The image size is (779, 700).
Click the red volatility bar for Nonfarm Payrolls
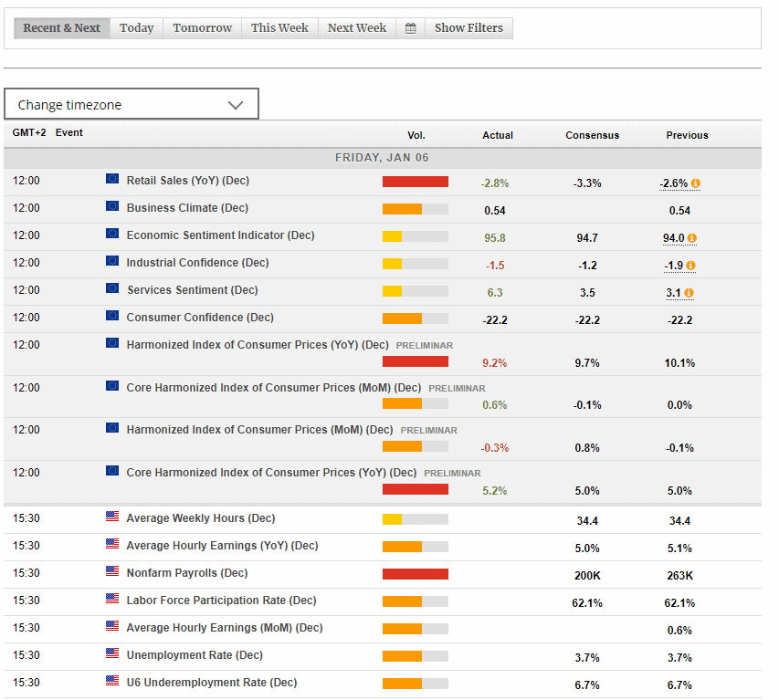tap(415, 573)
